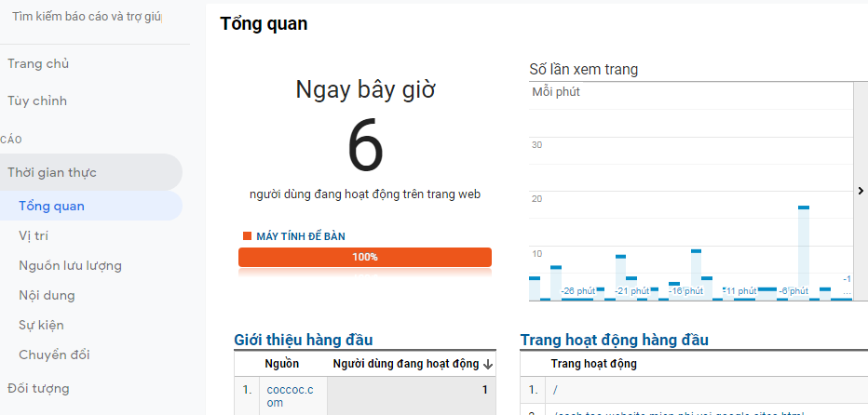This screenshot has height=415, width=868.
Task: Open the Giới thiệu hàng đầu report link
Action: (304, 340)
